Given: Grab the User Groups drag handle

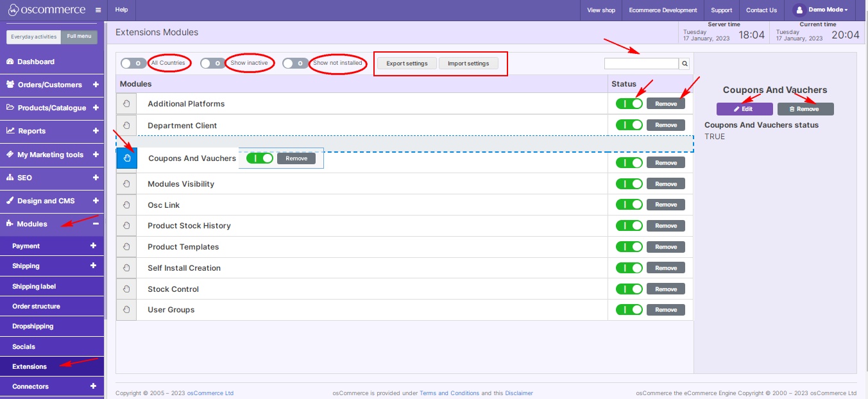Looking at the screenshot, I should click(126, 310).
